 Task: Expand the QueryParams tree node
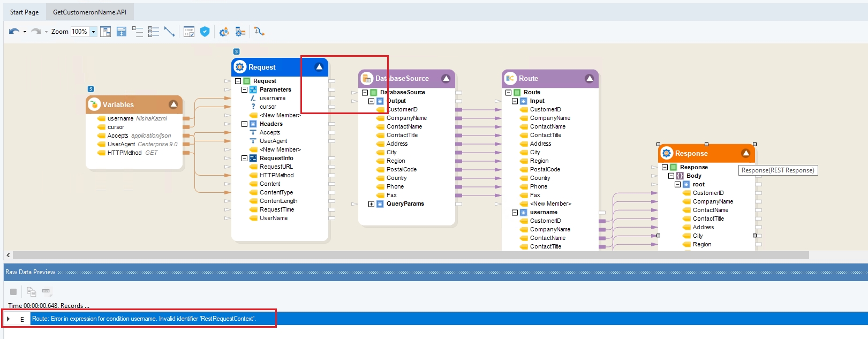coord(371,204)
